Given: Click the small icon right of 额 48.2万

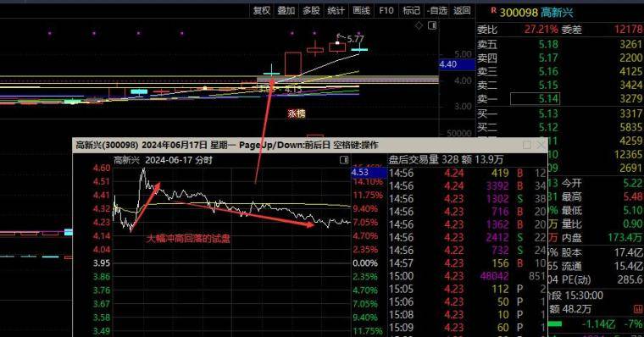Looking at the screenshot, I should 639,309.
